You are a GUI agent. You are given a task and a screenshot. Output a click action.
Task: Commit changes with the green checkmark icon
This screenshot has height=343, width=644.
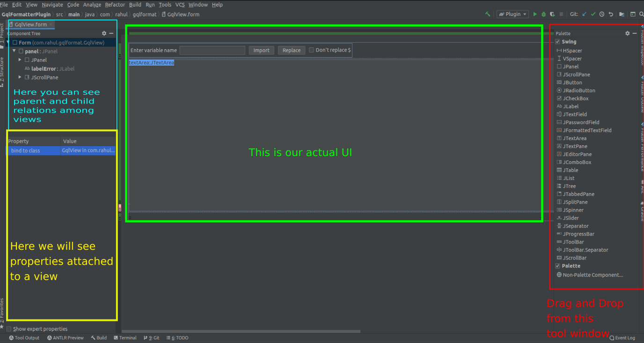(x=593, y=14)
